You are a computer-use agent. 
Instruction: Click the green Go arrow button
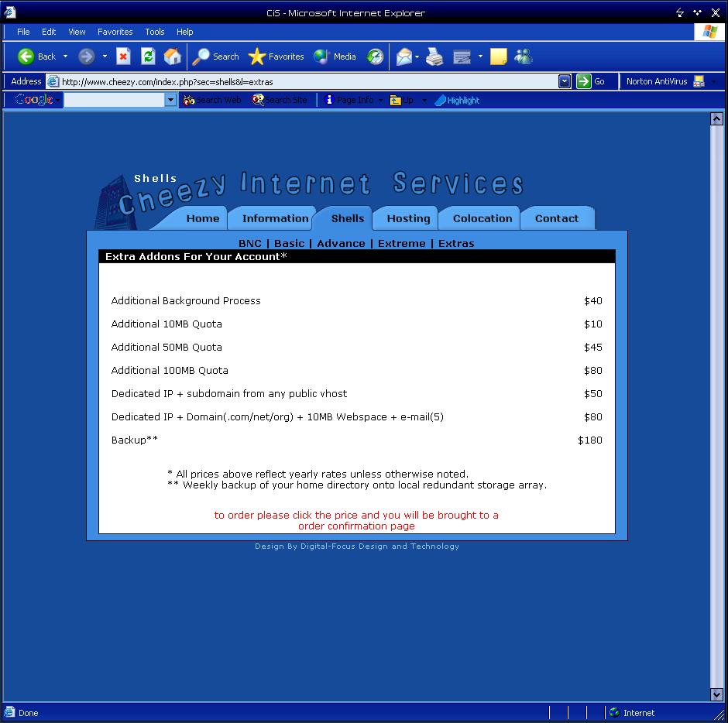tap(584, 81)
